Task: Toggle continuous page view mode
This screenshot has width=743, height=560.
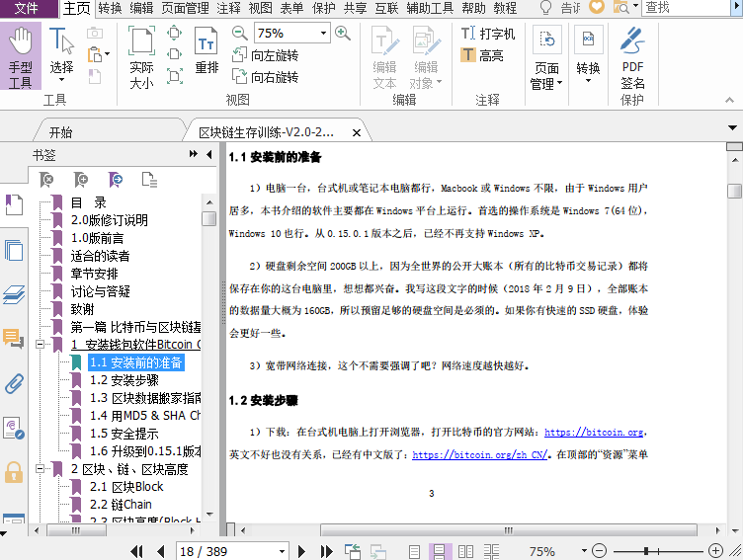Action: point(440,551)
